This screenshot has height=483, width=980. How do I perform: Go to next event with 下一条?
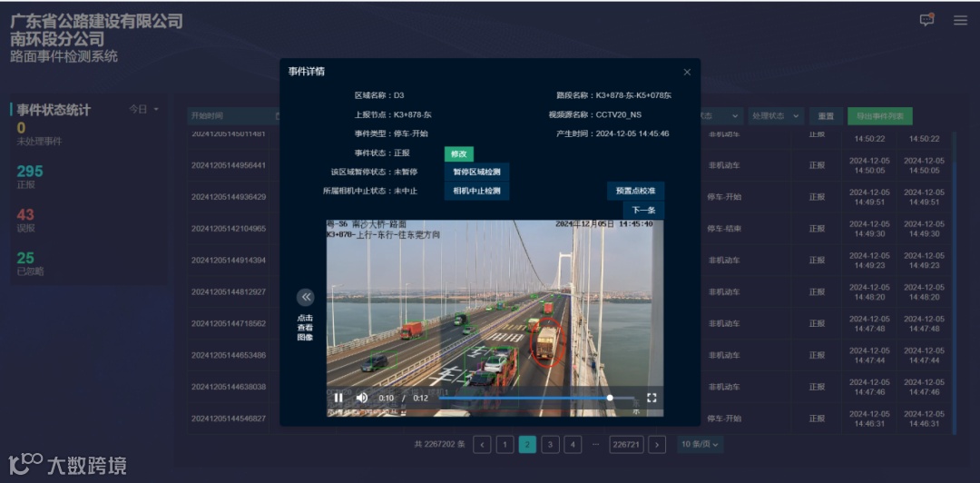pos(643,211)
